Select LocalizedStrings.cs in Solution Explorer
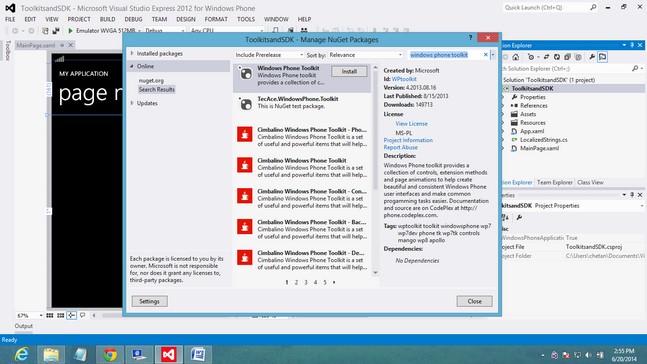Viewport: 647px width, 364px height. click(543, 140)
